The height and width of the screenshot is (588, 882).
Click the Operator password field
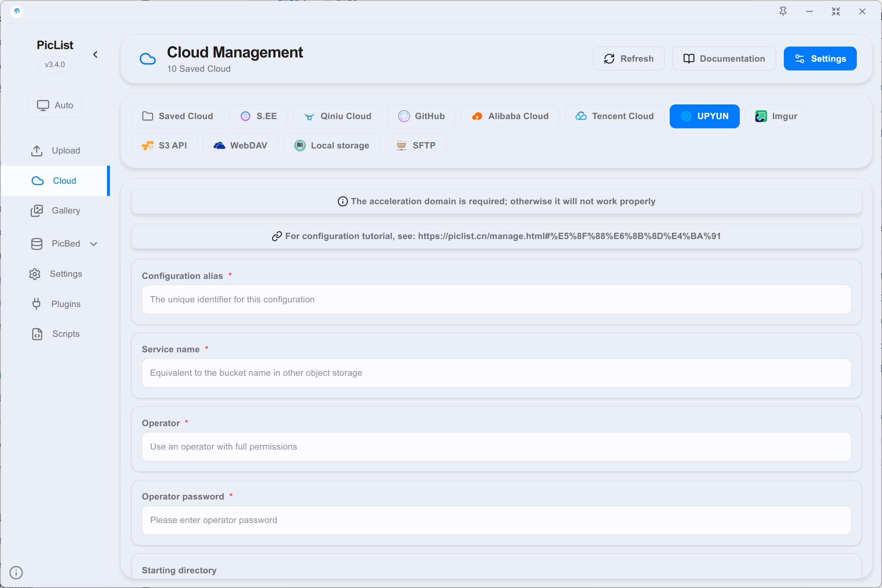(496, 520)
